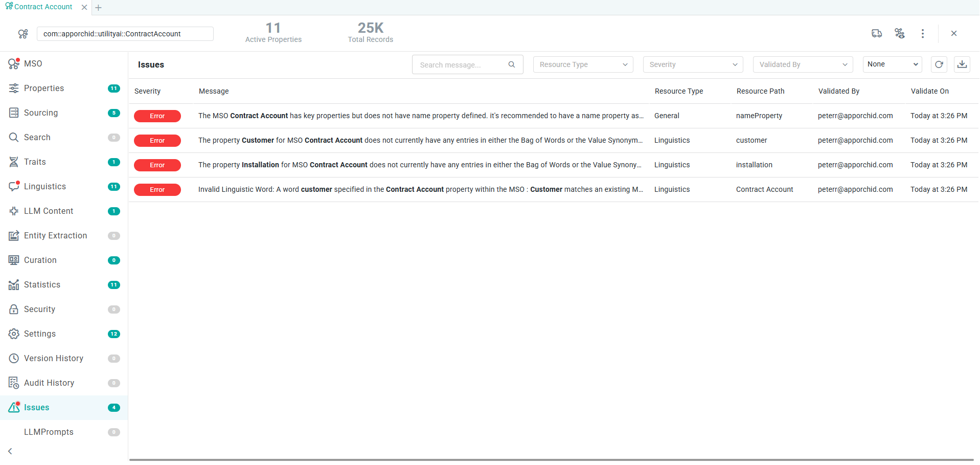Collapse the left sidebar with the chevron
Viewport: 980px width, 465px height.
tap(10, 451)
